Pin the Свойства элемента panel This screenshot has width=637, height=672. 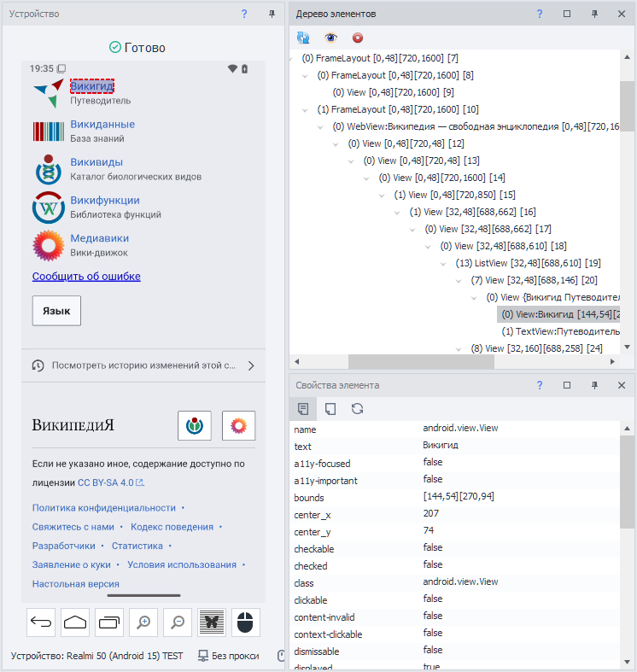click(x=594, y=385)
